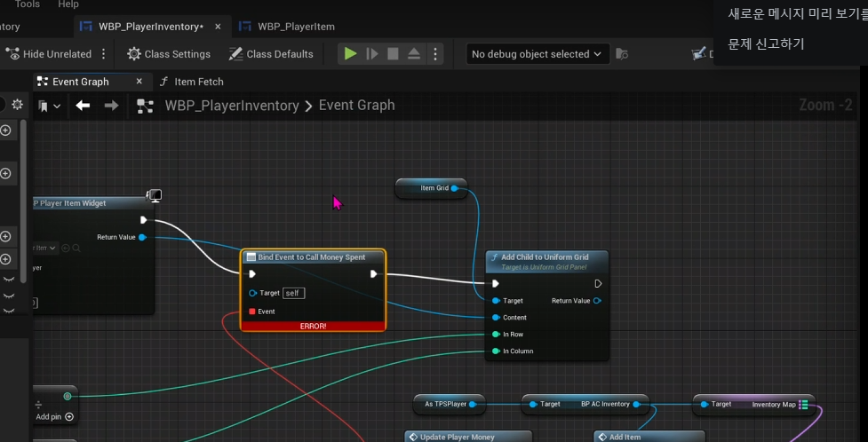Click the use-selected-asset arrow icon beside the class dropdown
868x442 pixels.
pyautogui.click(x=66, y=249)
